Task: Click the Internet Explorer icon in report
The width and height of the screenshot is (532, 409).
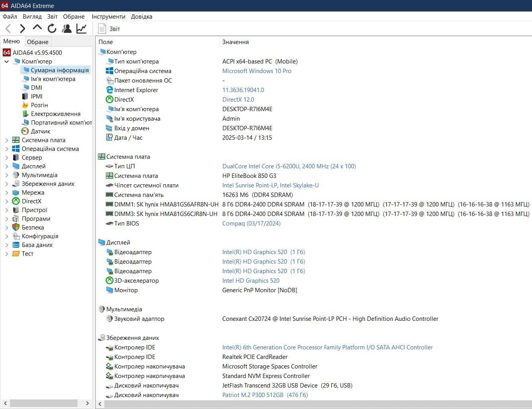Action: pyautogui.click(x=110, y=90)
